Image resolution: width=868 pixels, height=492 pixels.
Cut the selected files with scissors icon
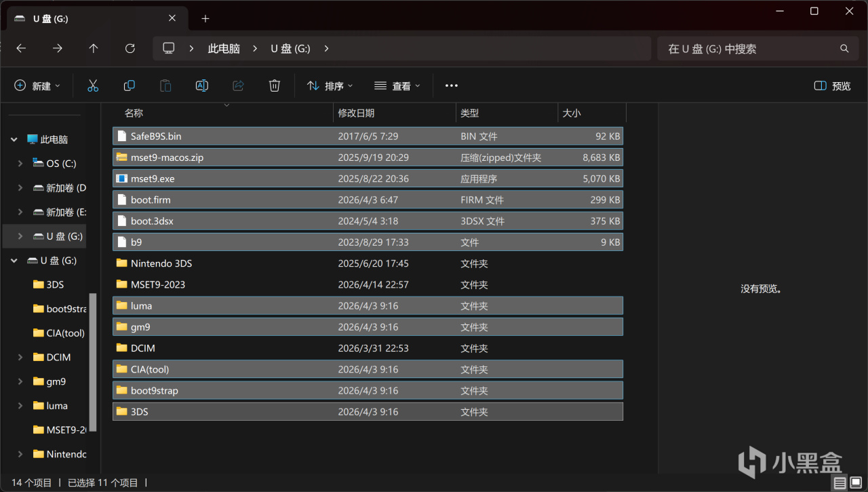93,86
